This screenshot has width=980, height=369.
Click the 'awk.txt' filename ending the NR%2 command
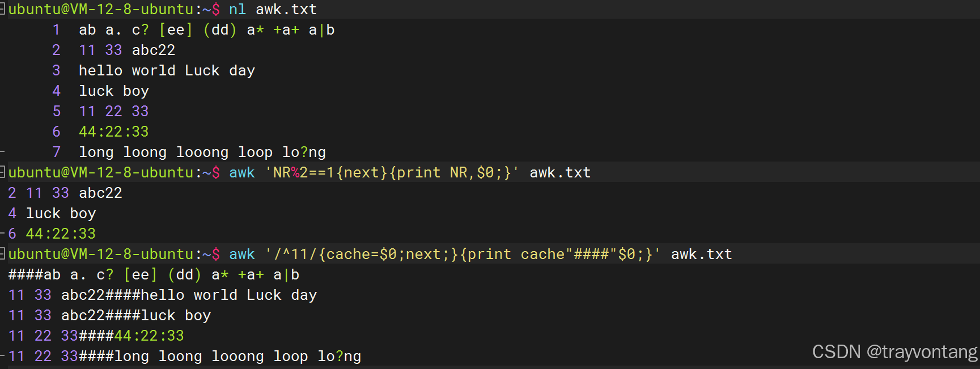click(x=560, y=173)
